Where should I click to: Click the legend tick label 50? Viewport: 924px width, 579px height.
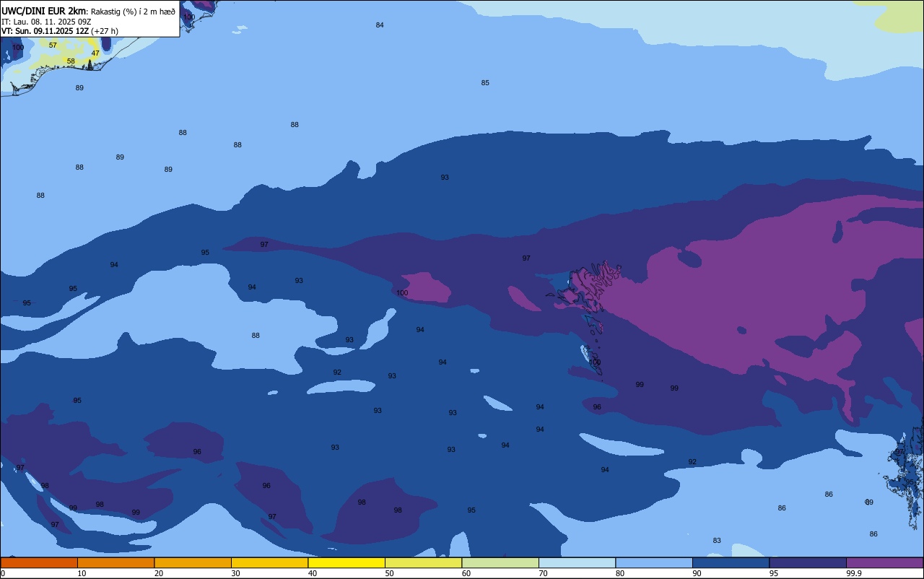389,573
